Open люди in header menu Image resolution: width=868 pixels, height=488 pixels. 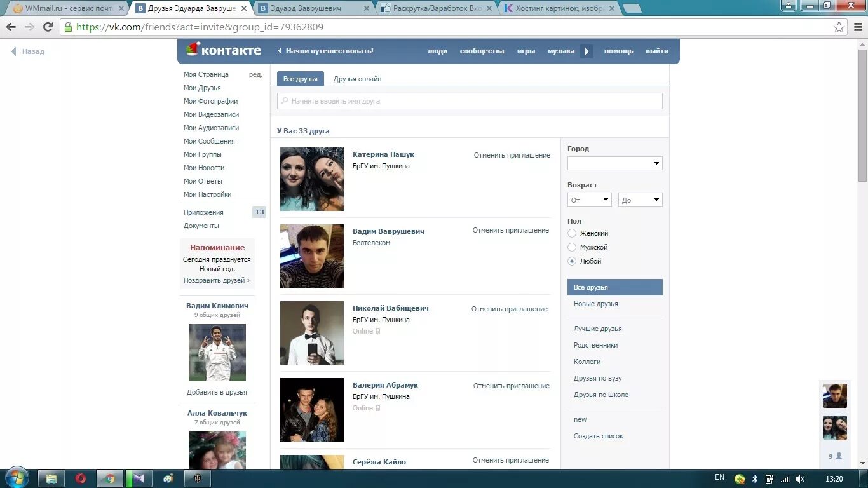pyautogui.click(x=437, y=51)
